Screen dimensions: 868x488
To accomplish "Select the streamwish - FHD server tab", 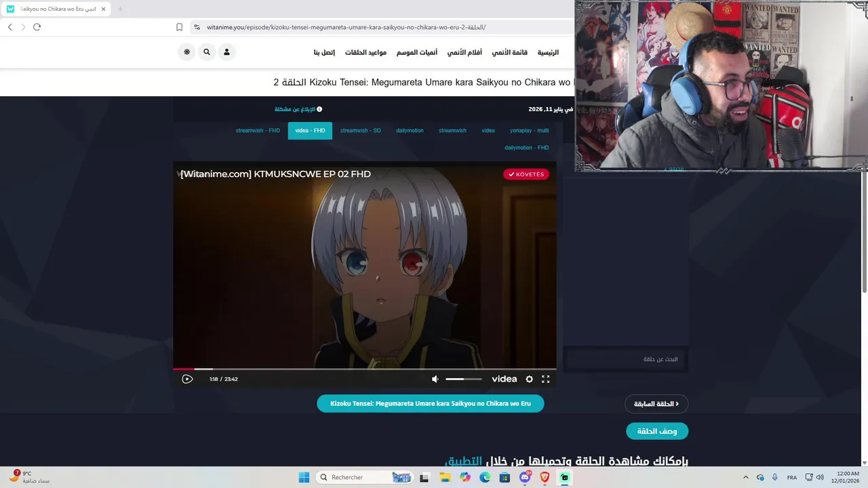I will click(258, 131).
